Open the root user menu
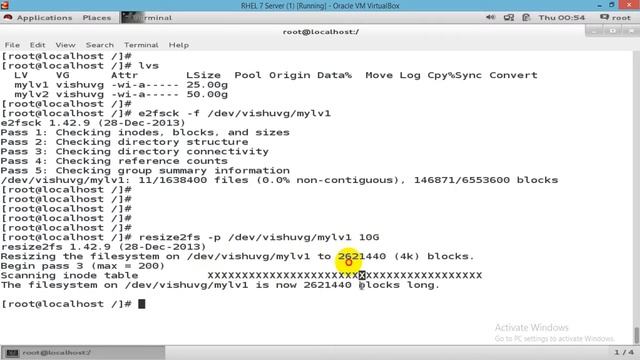Image resolution: width=640 pixels, height=360 pixels. (x=615, y=18)
